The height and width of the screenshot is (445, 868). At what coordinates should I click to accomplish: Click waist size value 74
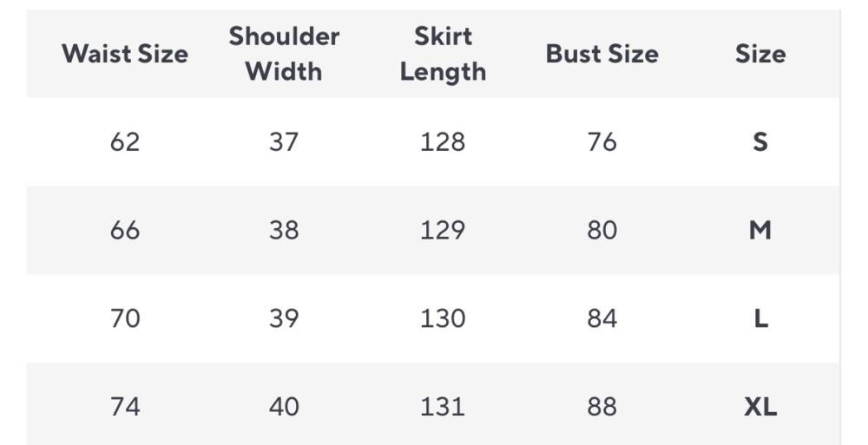click(125, 406)
